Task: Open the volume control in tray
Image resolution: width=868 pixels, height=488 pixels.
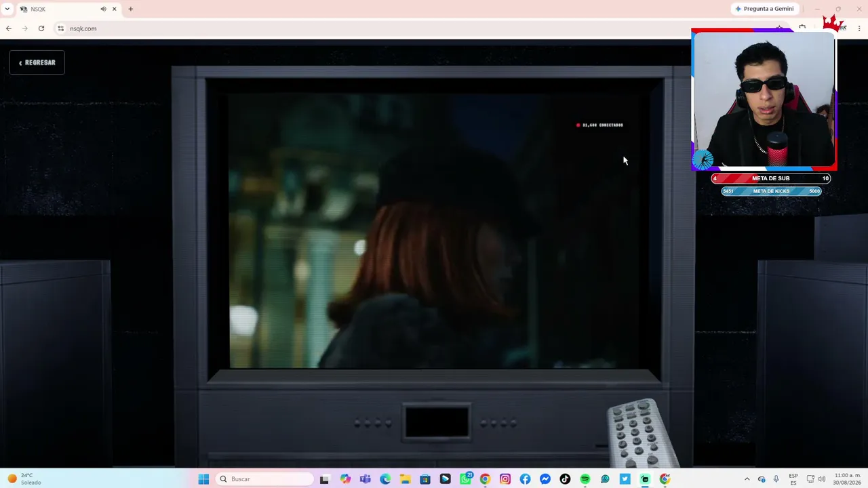Action: (x=822, y=479)
